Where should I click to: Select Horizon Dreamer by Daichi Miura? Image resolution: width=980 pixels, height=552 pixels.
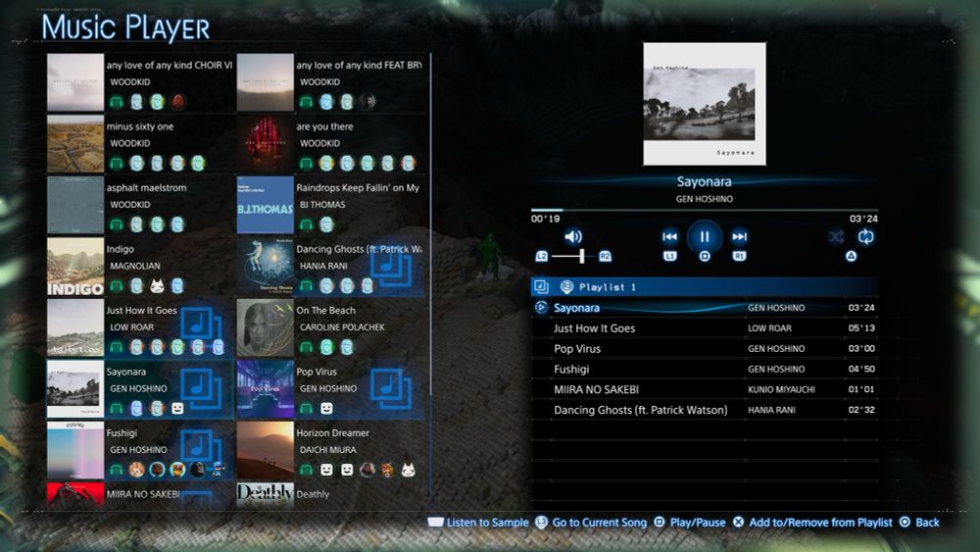pos(330,449)
